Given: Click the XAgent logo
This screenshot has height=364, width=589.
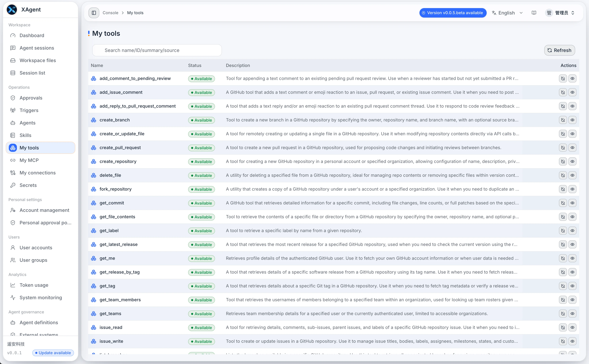Looking at the screenshot, I should coord(12,10).
